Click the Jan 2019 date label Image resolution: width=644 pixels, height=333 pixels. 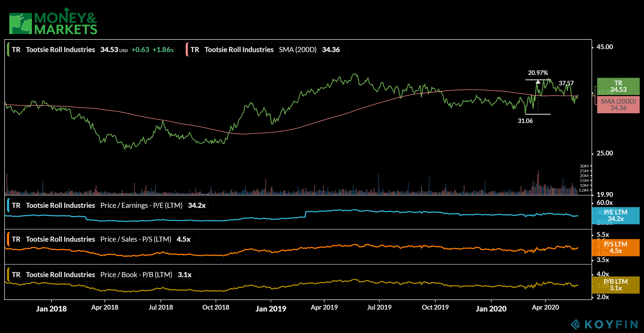pyautogui.click(x=271, y=309)
